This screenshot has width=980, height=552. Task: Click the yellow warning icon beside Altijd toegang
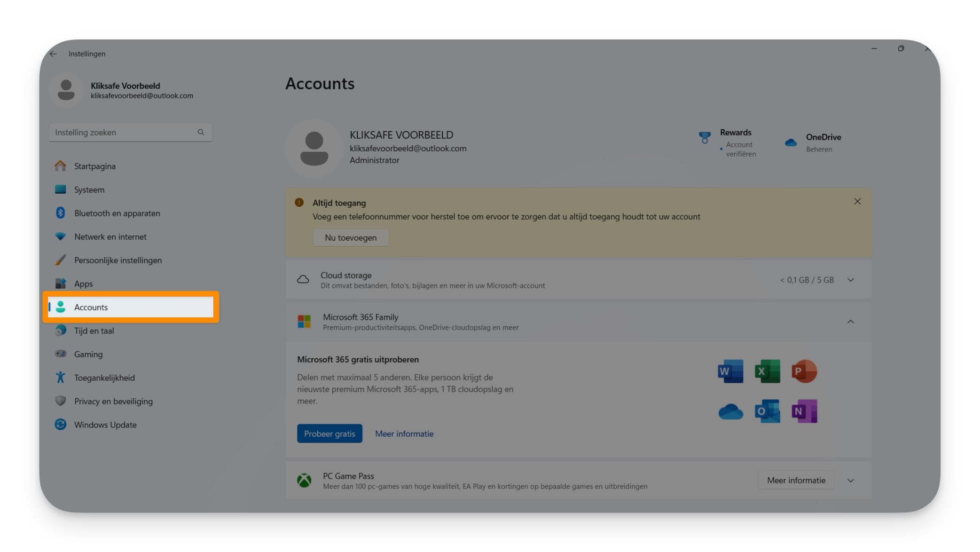(x=299, y=203)
